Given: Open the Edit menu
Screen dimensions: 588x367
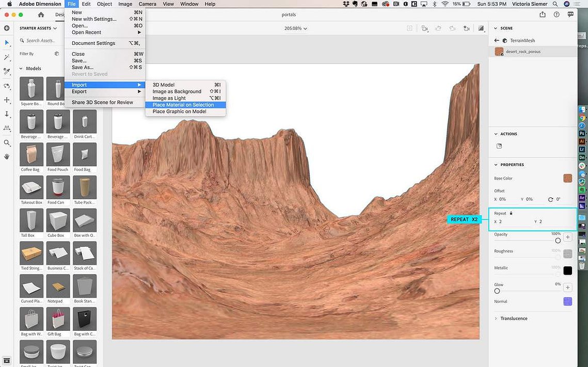Looking at the screenshot, I should (86, 4).
